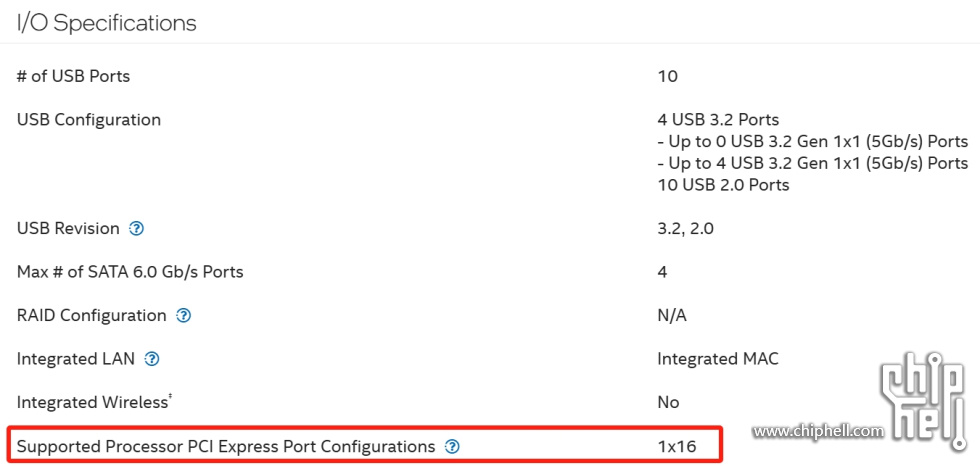Click the 1x16 PCI Express configuration value
This screenshot has width=980, height=466.
click(677, 447)
